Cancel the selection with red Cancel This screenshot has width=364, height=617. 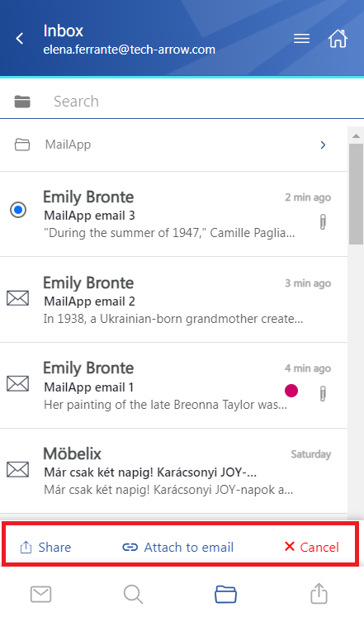(x=311, y=547)
